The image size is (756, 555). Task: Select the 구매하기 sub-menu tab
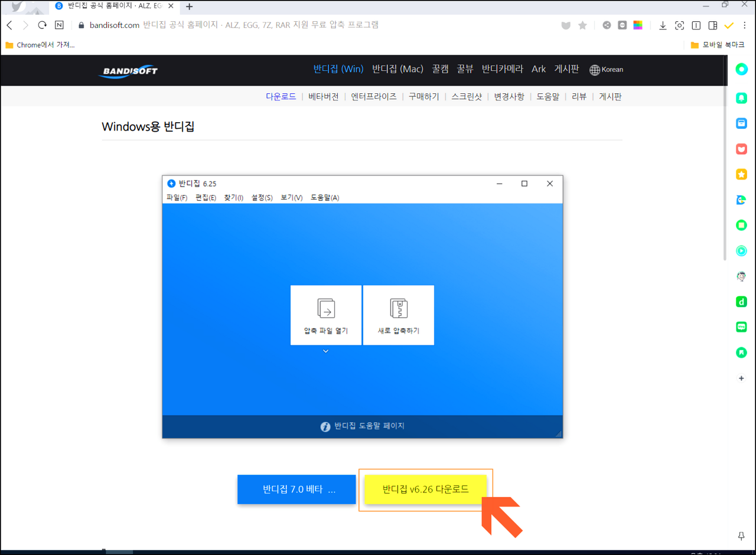[424, 96]
